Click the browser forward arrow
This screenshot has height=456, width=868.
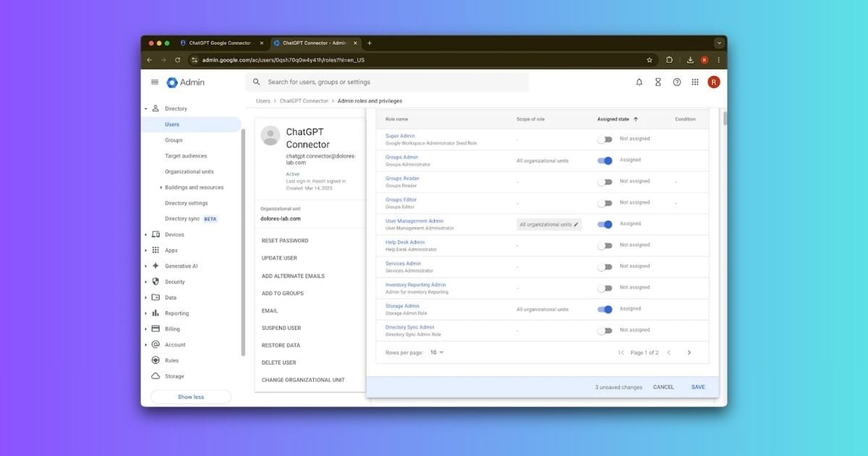click(163, 60)
